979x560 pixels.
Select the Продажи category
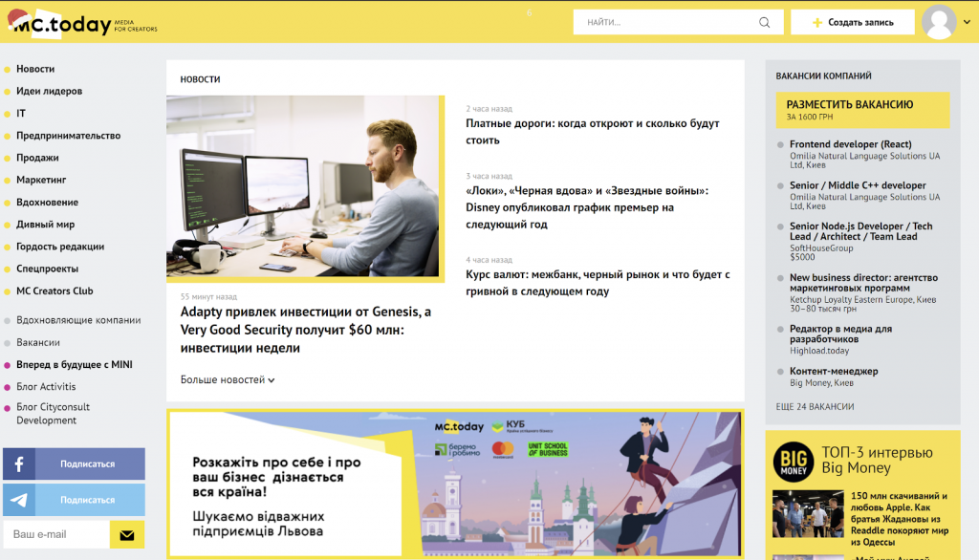coord(37,158)
